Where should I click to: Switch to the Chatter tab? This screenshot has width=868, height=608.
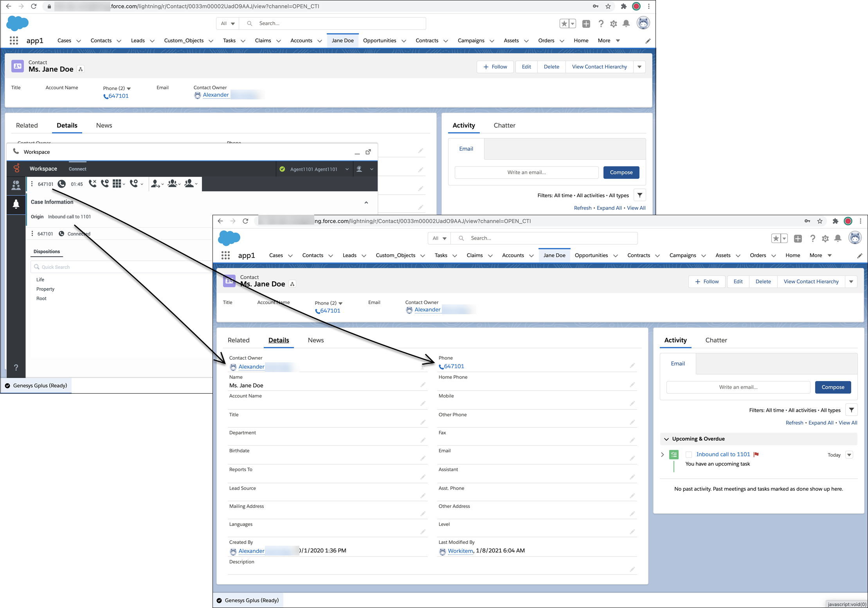coord(716,340)
